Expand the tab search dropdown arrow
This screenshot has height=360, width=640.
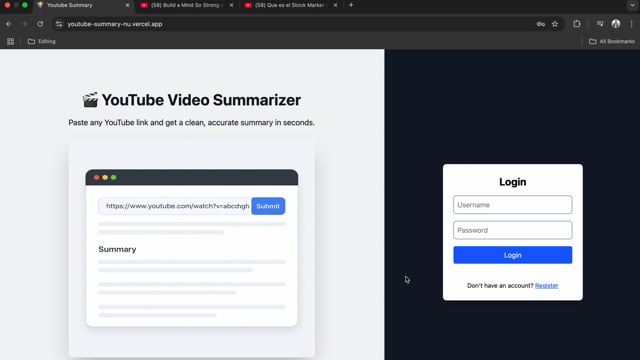(632, 5)
